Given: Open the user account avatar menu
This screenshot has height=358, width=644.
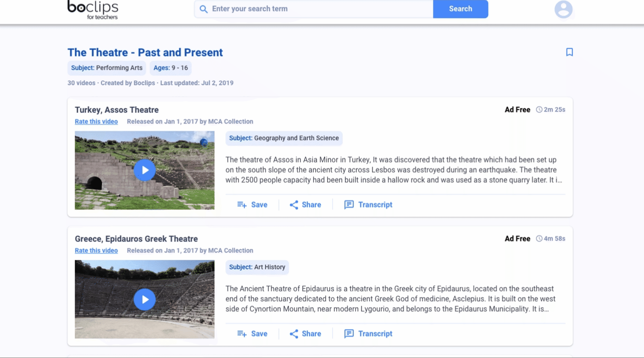Looking at the screenshot, I should tap(563, 9).
